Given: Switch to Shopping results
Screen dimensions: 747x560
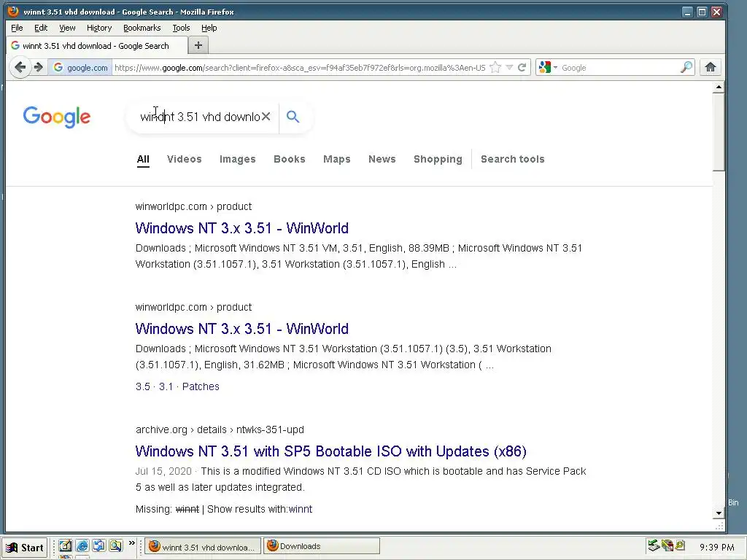Looking at the screenshot, I should (438, 159).
